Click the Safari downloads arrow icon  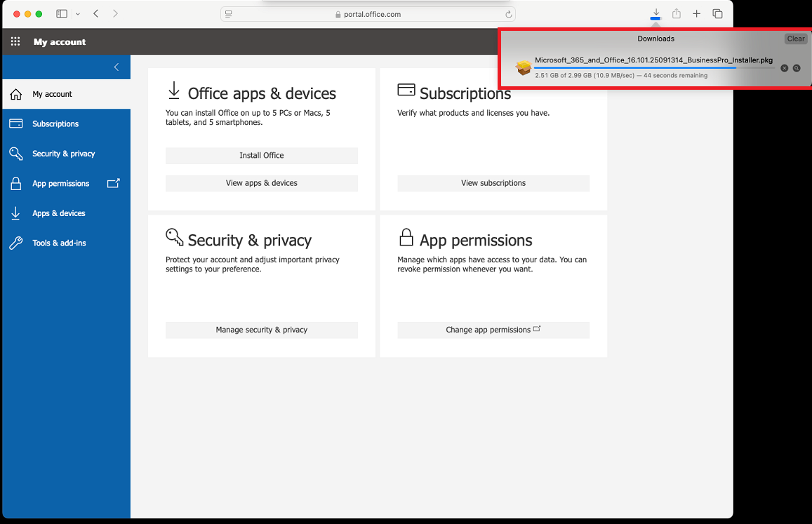pyautogui.click(x=655, y=13)
